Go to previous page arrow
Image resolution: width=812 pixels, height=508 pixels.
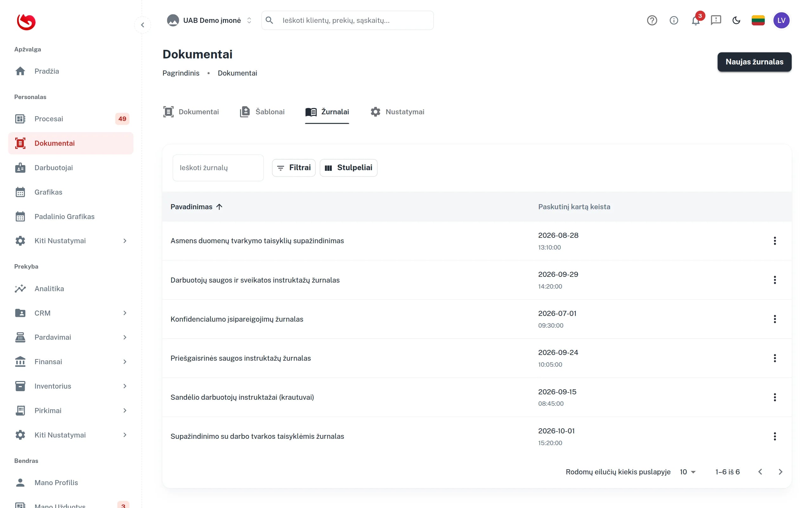click(760, 472)
